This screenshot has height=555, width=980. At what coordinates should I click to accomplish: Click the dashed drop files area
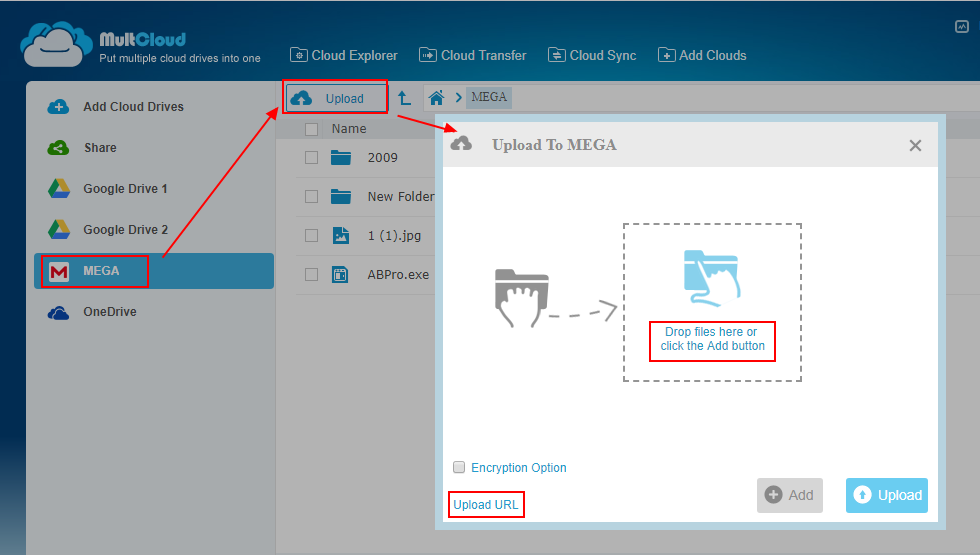[x=712, y=302]
